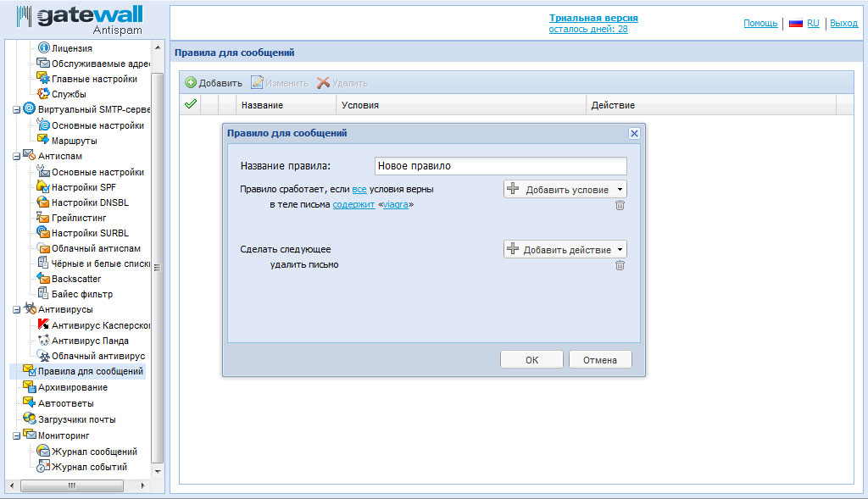Click the Службы icon
Screen dimensions: 868x499
(x=43, y=93)
